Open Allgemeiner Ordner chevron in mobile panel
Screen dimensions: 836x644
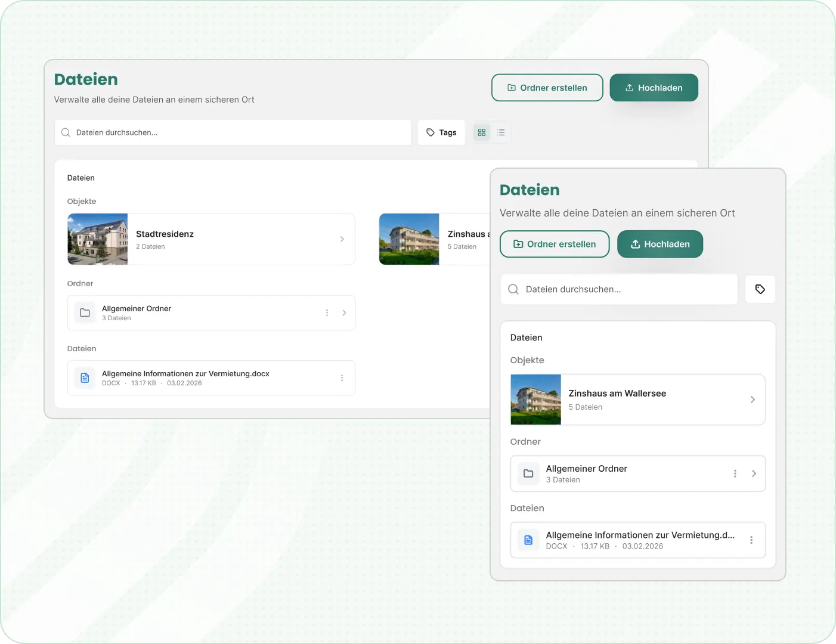click(754, 473)
